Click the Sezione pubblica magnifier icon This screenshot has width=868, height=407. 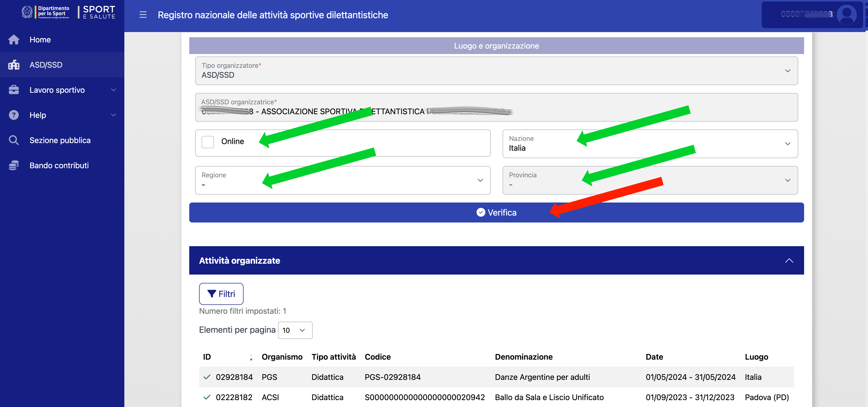click(14, 140)
